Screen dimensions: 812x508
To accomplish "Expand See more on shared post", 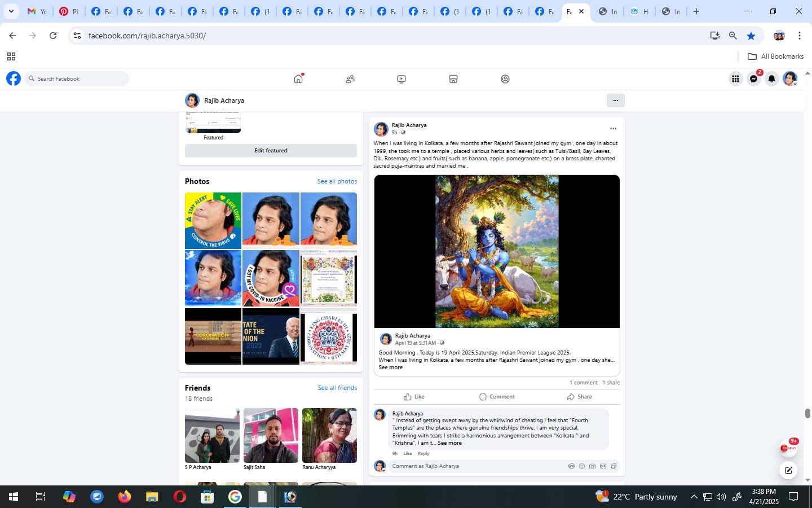I will 391,367.
